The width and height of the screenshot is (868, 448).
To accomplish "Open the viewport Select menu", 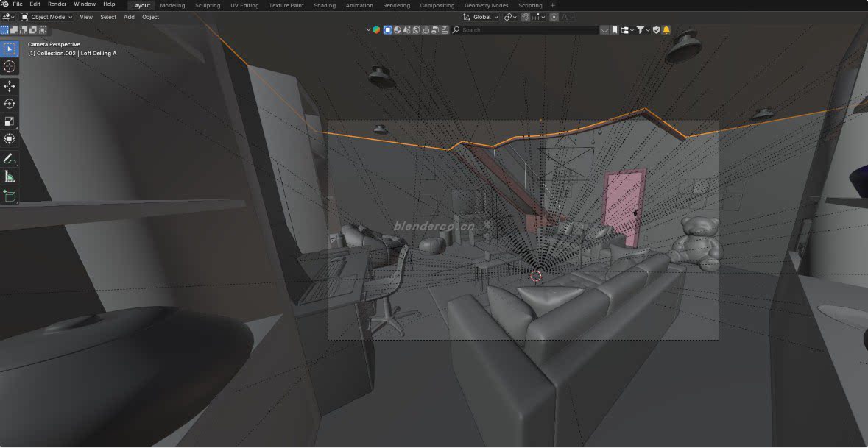I will click(108, 17).
